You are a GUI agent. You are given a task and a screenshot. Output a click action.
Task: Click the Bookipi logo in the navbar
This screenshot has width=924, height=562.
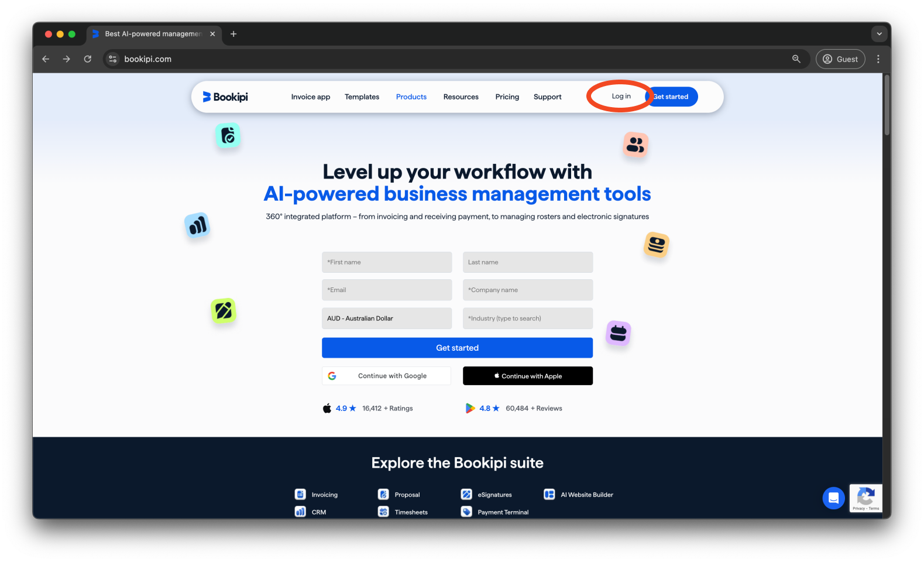(x=225, y=97)
